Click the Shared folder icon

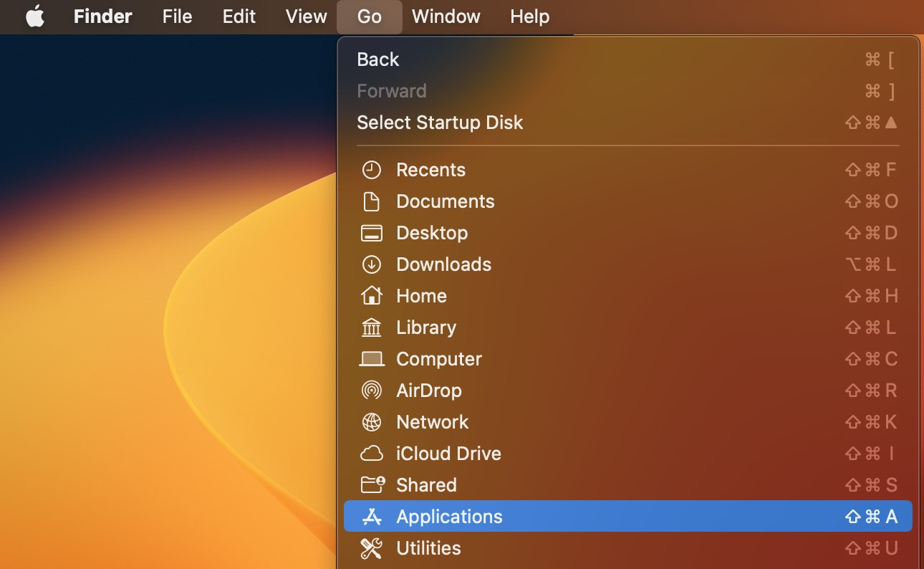tap(372, 485)
